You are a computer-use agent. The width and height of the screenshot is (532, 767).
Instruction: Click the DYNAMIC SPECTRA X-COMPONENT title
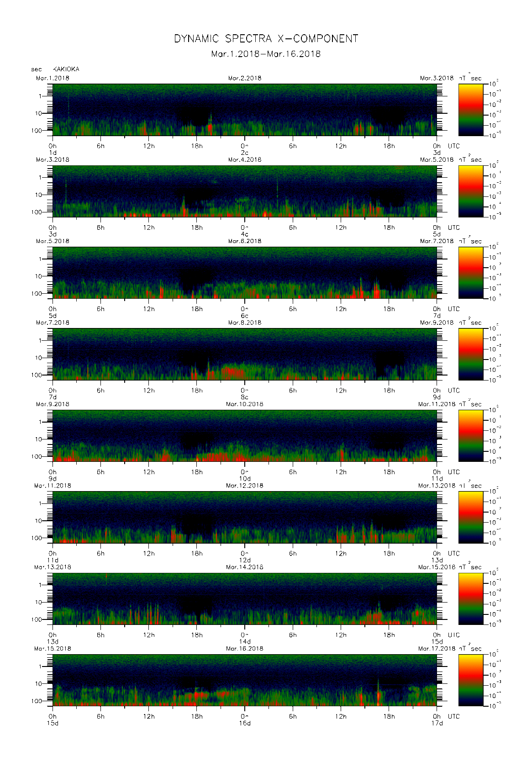tap(266, 39)
